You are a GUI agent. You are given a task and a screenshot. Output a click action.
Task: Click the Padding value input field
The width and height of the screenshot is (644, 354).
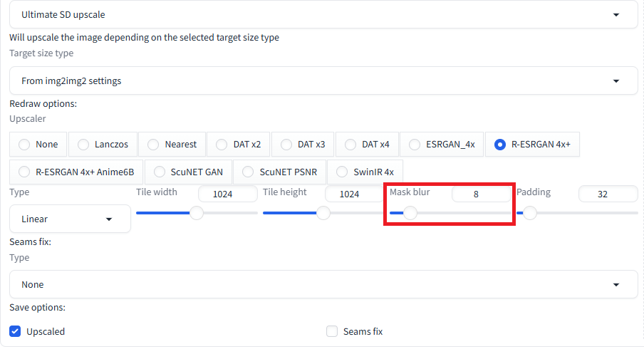pyautogui.click(x=608, y=194)
